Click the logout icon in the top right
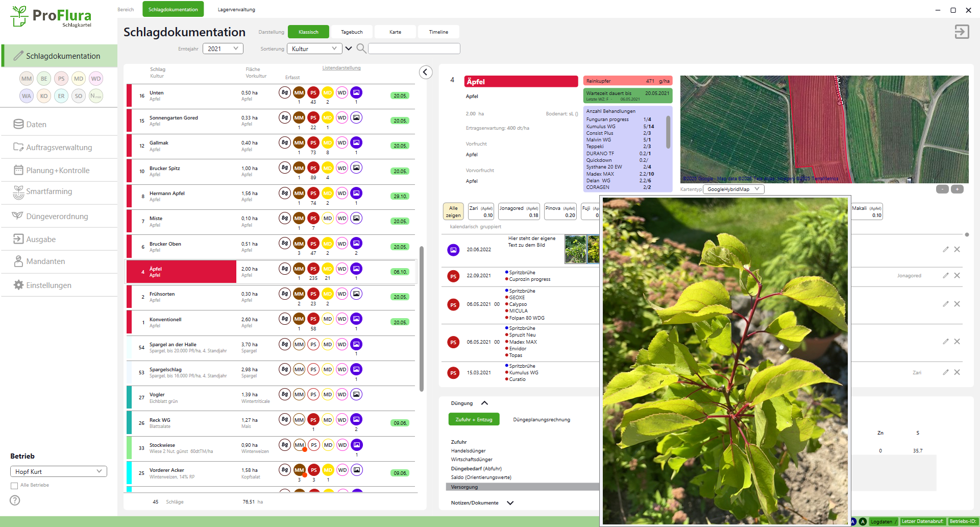980x527 pixels. (x=962, y=32)
